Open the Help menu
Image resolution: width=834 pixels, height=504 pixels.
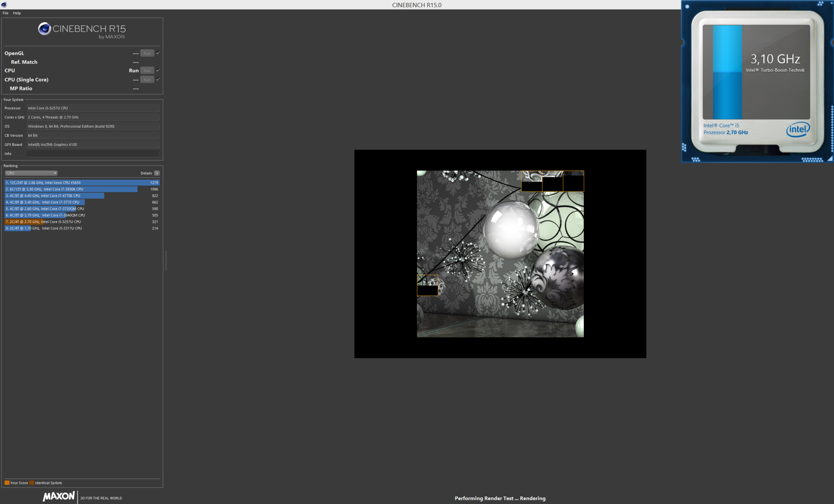click(x=17, y=13)
